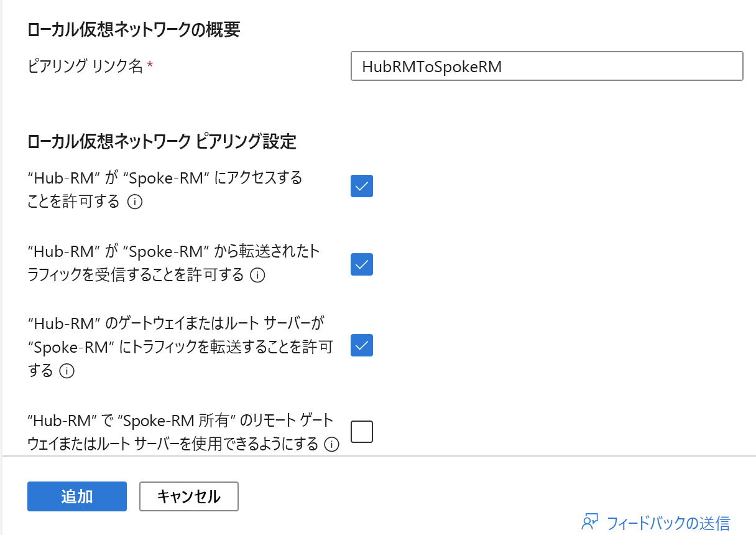Click the info icon for allowing Hub-RM access to Spoke-RM
The image size is (756, 535).
[x=135, y=202]
